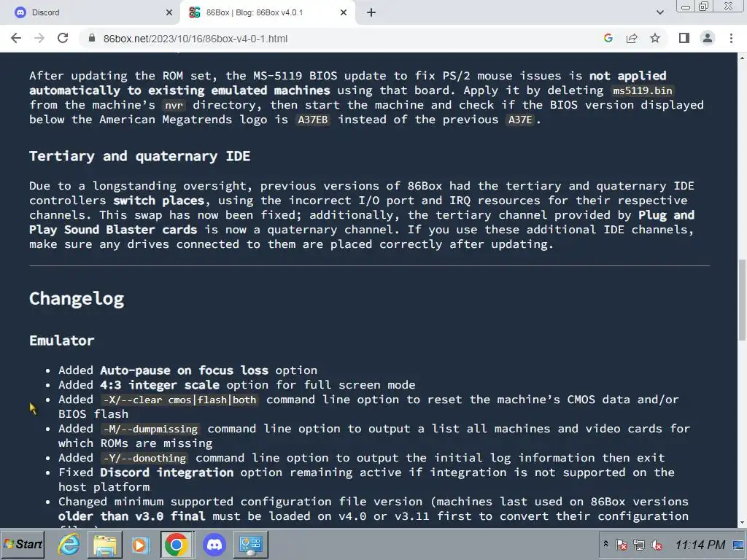The width and height of the screenshot is (747, 560).
Task: Click the page's vertical scrollbar thumb
Action: click(x=742, y=300)
